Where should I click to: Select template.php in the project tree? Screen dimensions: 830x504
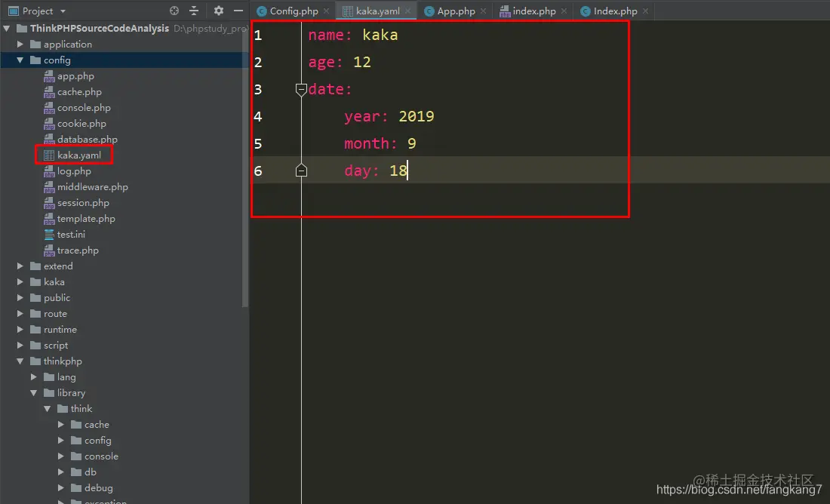pos(86,219)
